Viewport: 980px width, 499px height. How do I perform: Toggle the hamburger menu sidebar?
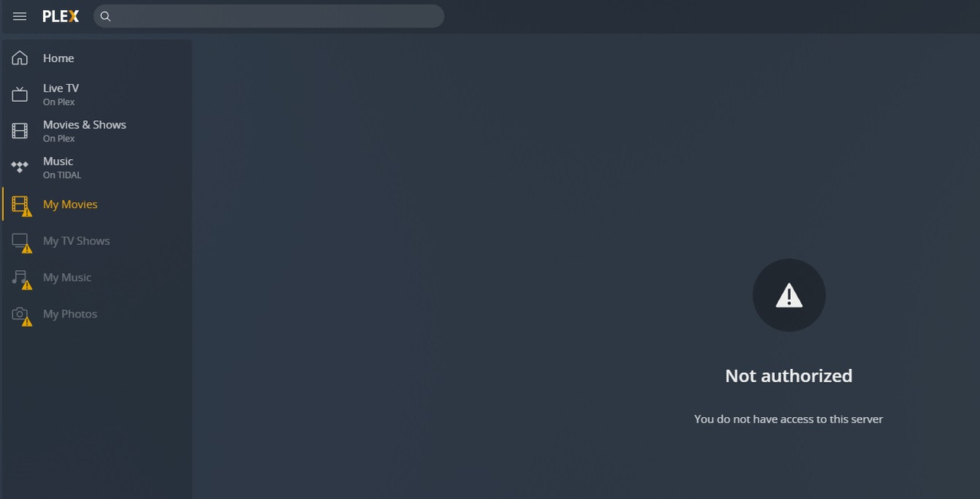[x=20, y=16]
